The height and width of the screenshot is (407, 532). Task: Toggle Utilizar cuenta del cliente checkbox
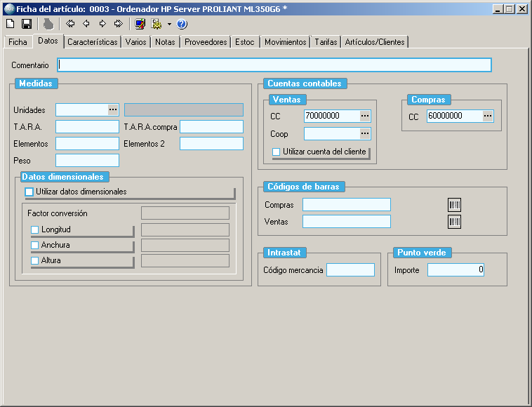tap(277, 152)
